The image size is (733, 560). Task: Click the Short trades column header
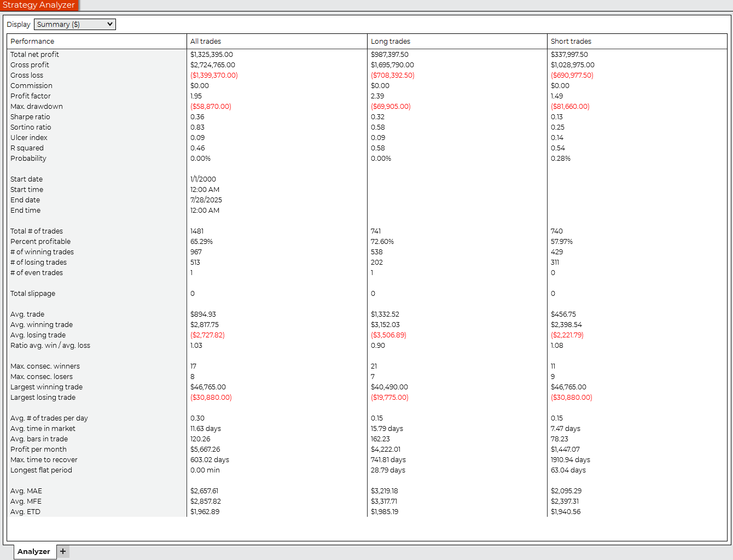click(x=571, y=42)
